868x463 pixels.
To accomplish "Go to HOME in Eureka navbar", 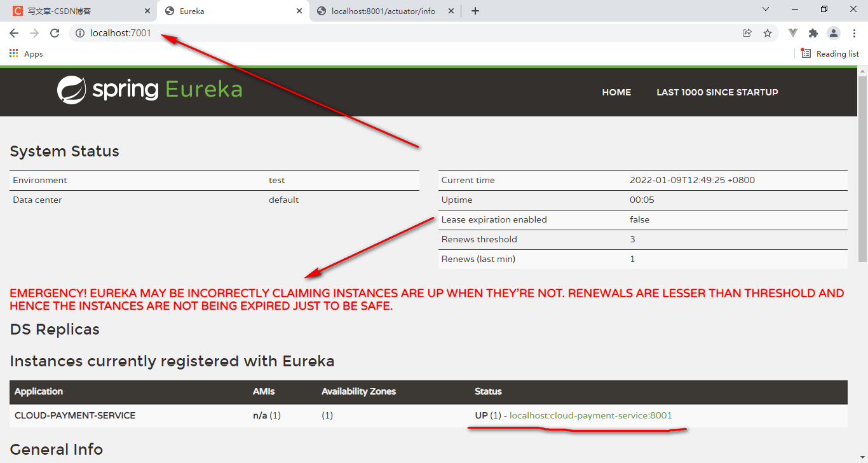I will [616, 92].
